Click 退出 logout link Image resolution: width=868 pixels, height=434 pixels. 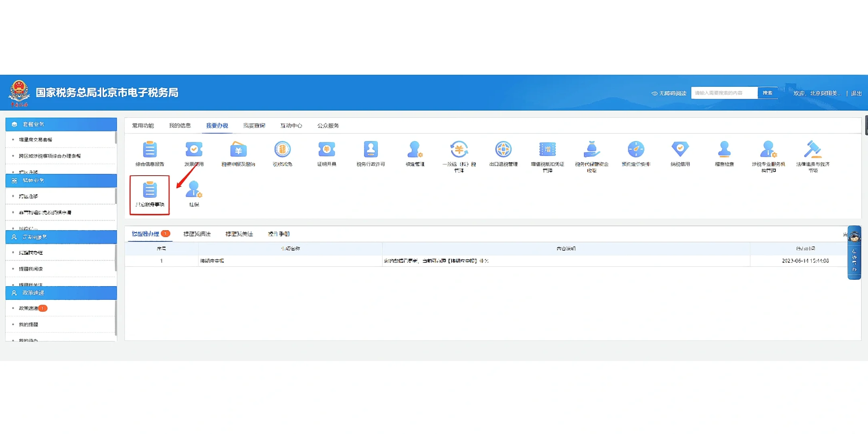(856, 93)
